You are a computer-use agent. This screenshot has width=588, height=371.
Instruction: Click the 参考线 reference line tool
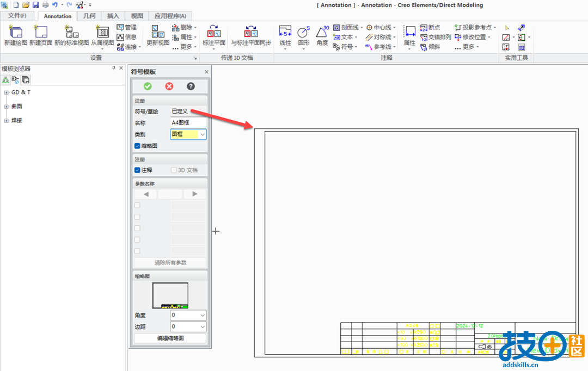379,47
